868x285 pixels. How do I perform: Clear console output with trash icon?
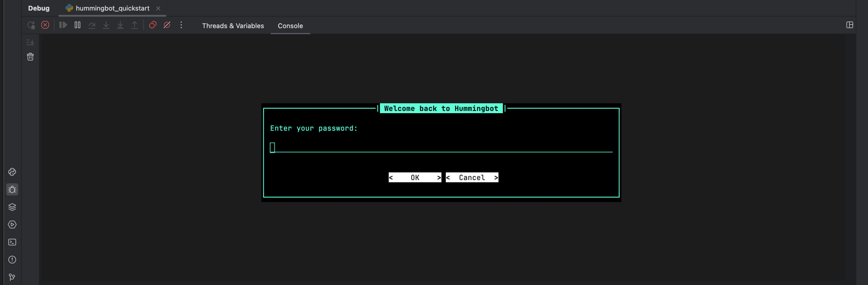point(30,57)
